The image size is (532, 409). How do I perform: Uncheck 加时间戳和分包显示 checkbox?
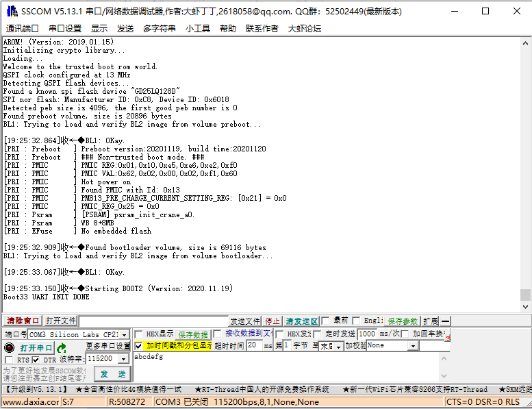(x=138, y=346)
